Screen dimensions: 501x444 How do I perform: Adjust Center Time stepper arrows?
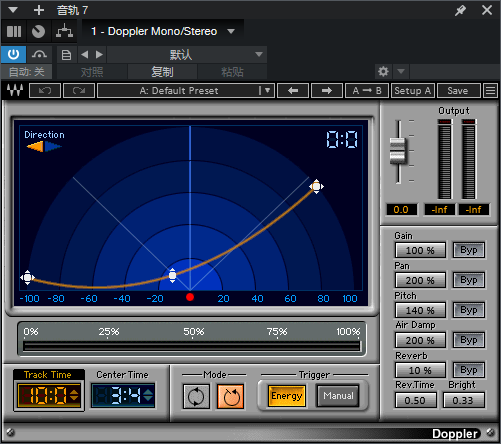148,396
